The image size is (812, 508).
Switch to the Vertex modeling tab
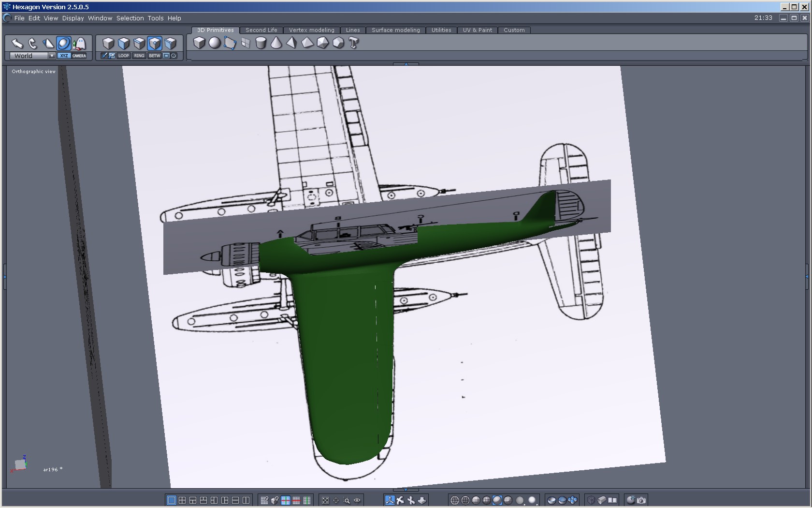coord(311,30)
